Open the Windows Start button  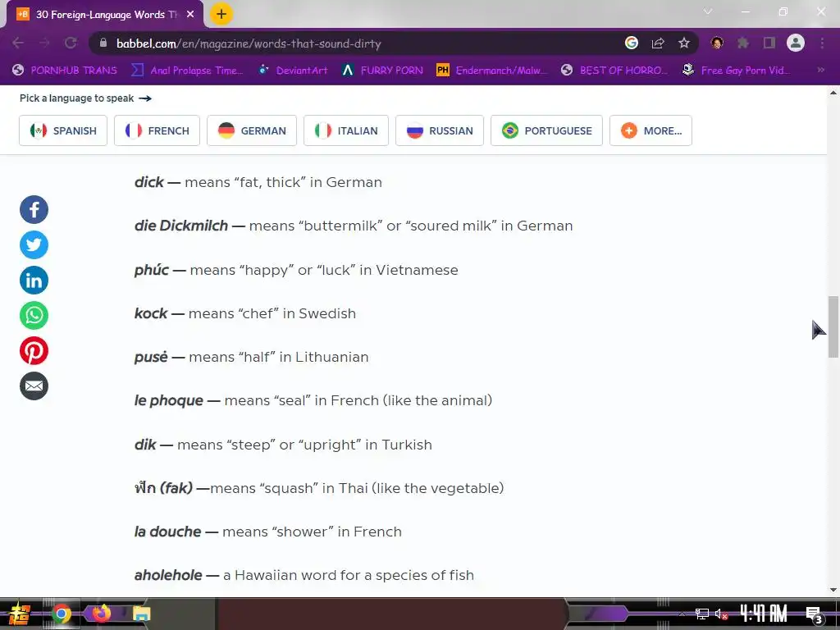20,614
